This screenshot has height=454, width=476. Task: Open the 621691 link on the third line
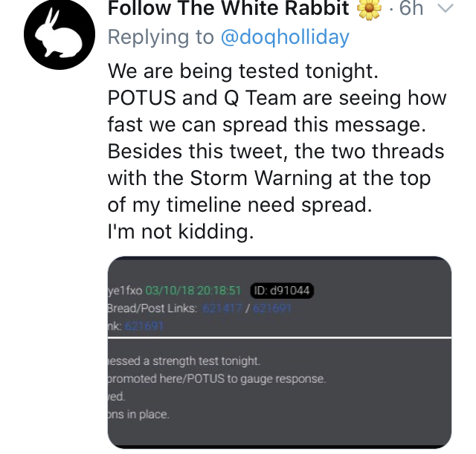(x=144, y=326)
